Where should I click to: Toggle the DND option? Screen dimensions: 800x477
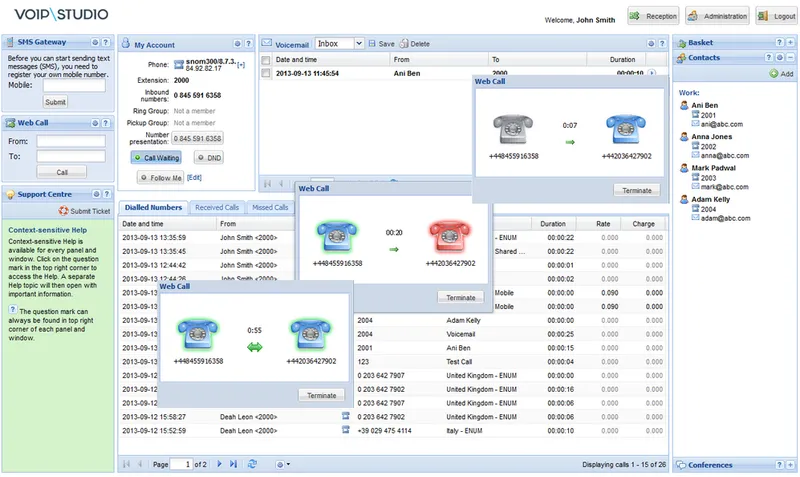(x=209, y=158)
